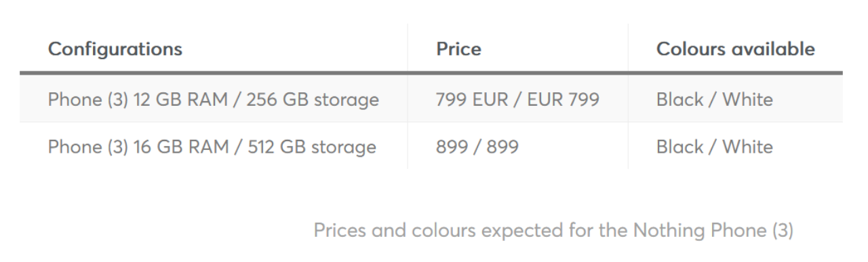Viewport: 868px width, 262px height.
Task: Click the 799 EUR / EUR 799 price cell
Action: pos(517,100)
